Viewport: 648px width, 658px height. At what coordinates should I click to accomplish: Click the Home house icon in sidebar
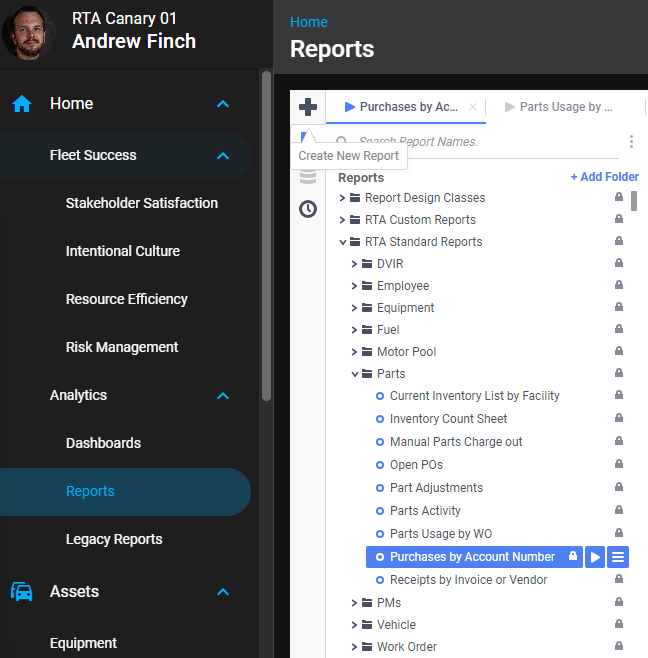point(22,104)
